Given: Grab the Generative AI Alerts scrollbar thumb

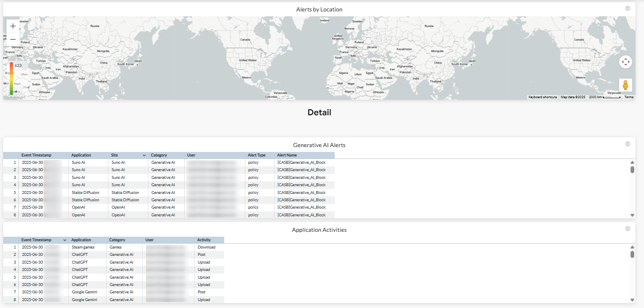Looking at the screenshot, I should [x=632, y=169].
